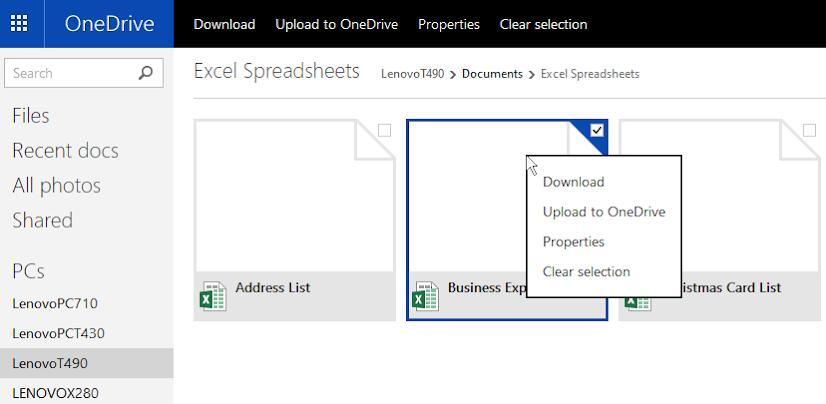Go to LenovoT490 in the breadcrumb
Screen dimensions: 826x404
pos(412,74)
